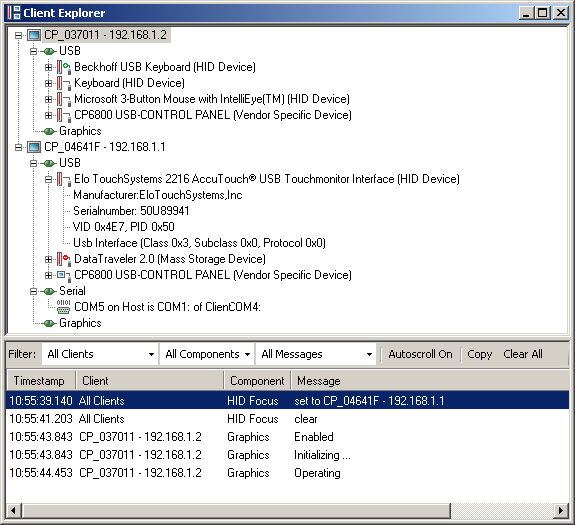Click the Microsoft 3-Button Mouse device icon
Image resolution: width=575 pixels, height=525 pixels.
coord(64,99)
